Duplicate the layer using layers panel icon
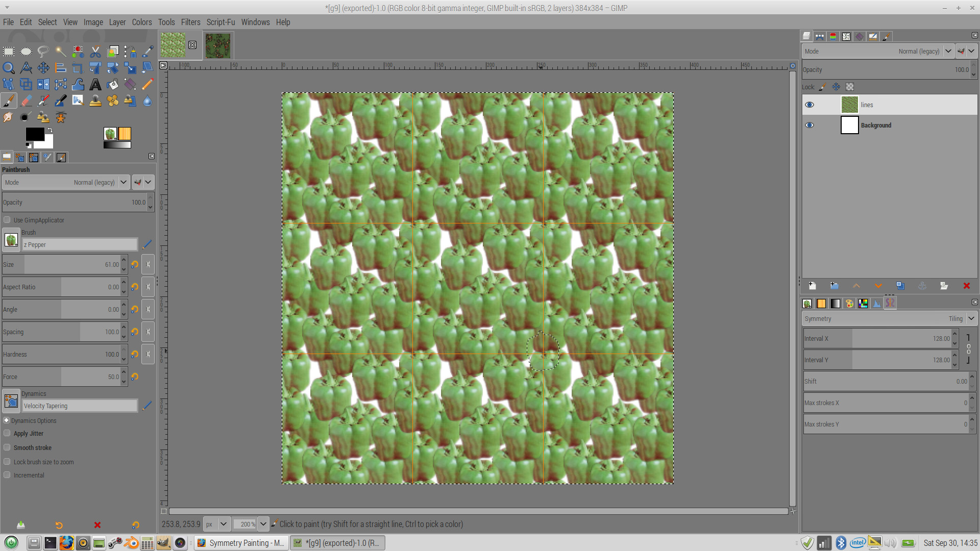Screen dimensions: 980x551 coord(900,286)
